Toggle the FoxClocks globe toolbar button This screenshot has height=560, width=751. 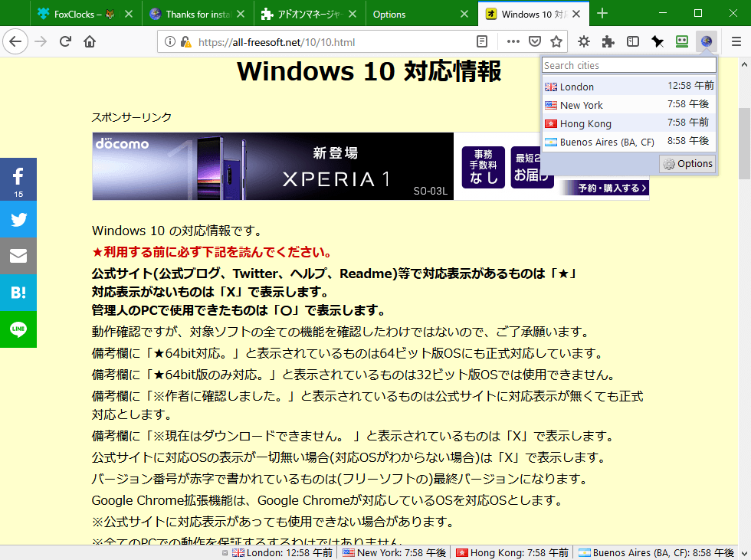tap(707, 41)
